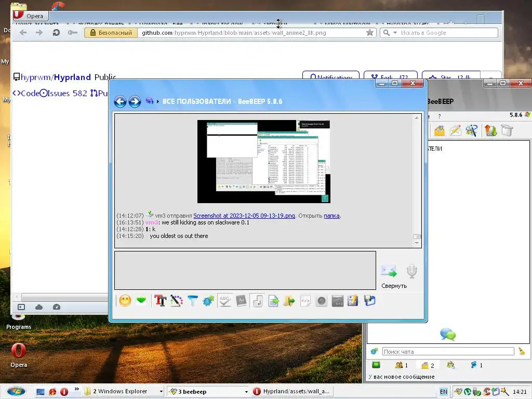532x399 pixels.
Task: Click the file transfer arrows icon in BeeBEEP main toolbar
Action: tap(490, 130)
